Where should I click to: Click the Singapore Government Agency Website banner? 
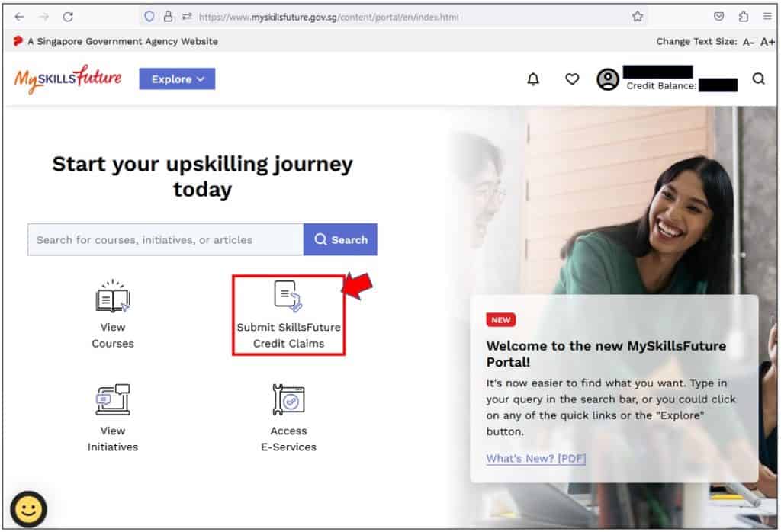[116, 41]
